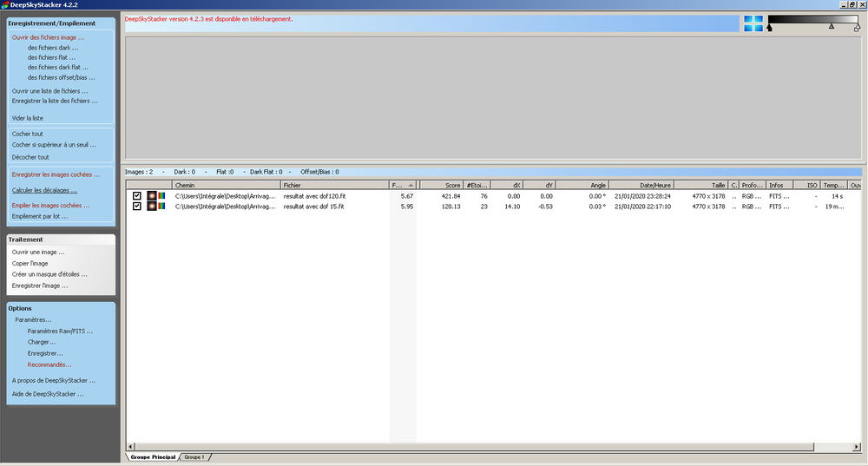This screenshot has width=868, height=466.
Task: Select file name 'resultat avec dof120.fit'
Action: 314,196
